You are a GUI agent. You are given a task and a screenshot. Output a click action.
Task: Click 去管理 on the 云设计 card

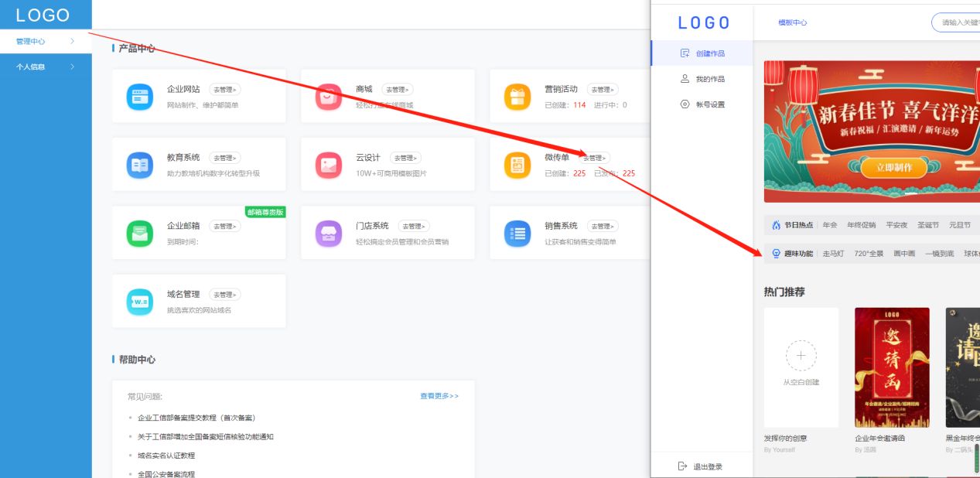(406, 158)
